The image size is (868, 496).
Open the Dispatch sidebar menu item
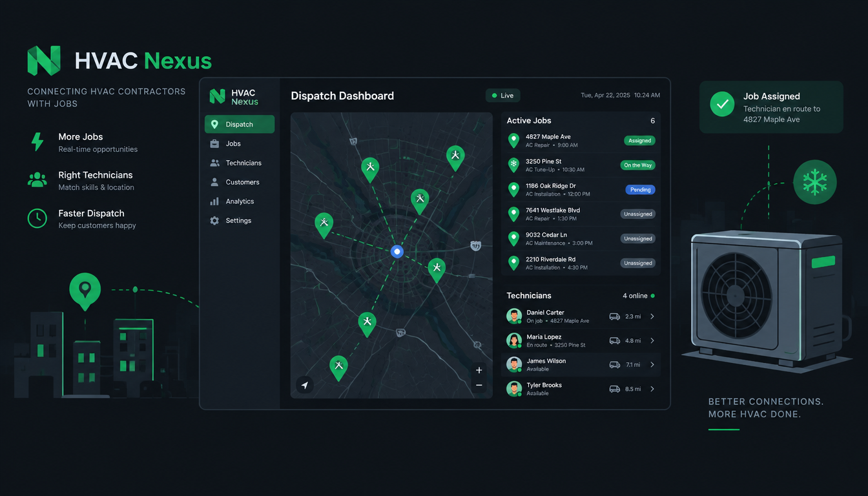(240, 124)
